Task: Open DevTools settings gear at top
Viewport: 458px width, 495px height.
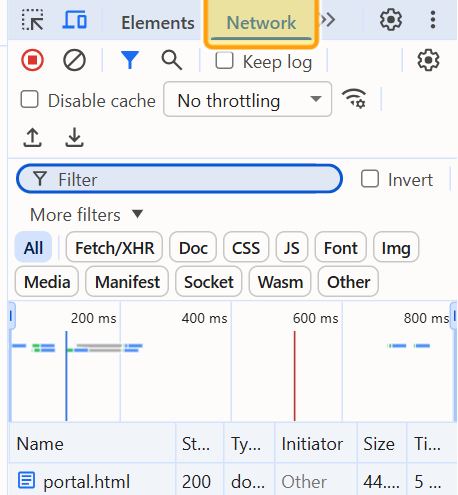Action: point(391,20)
